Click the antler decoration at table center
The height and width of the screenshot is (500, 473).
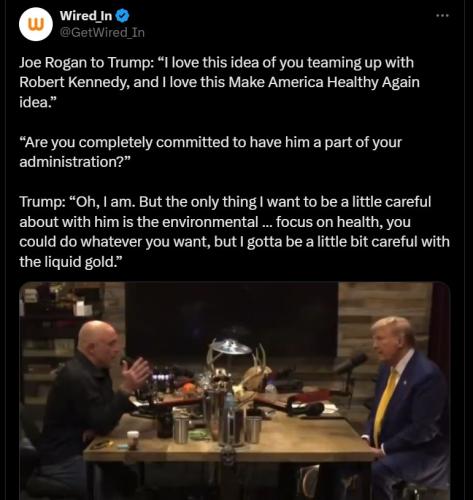256,367
